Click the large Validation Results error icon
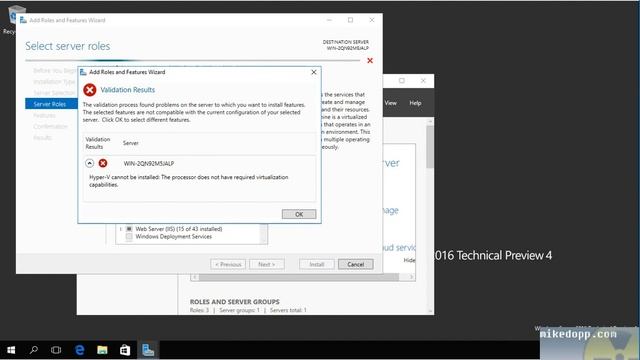 tap(90, 90)
